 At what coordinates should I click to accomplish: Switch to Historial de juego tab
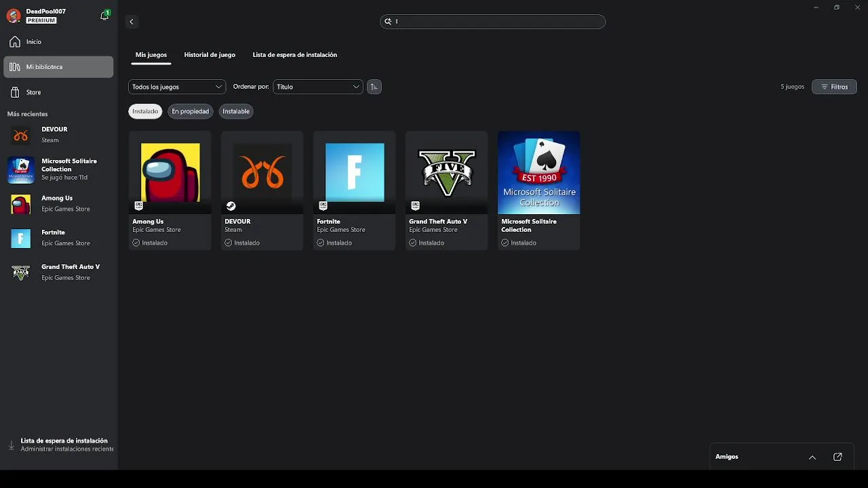point(210,55)
